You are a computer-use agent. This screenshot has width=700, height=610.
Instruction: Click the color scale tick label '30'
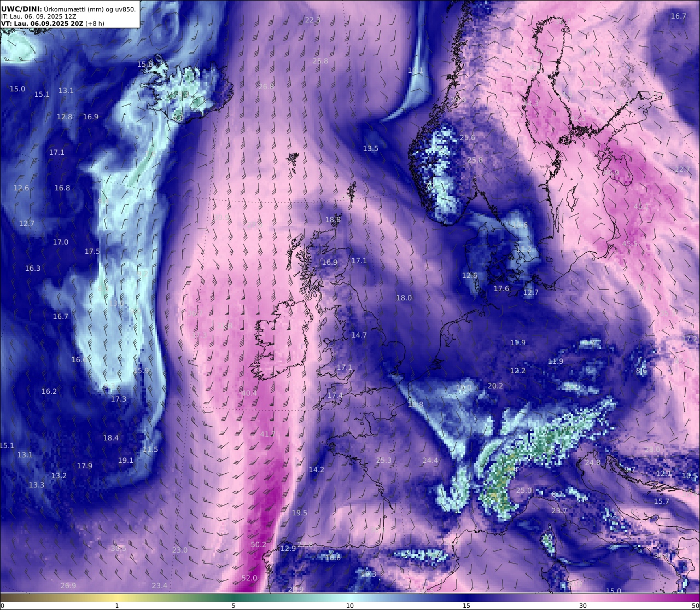(x=583, y=606)
